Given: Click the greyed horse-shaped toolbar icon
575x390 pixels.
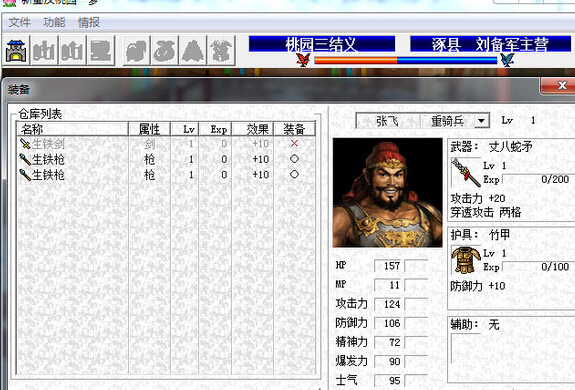Looking at the screenshot, I should (136, 51).
